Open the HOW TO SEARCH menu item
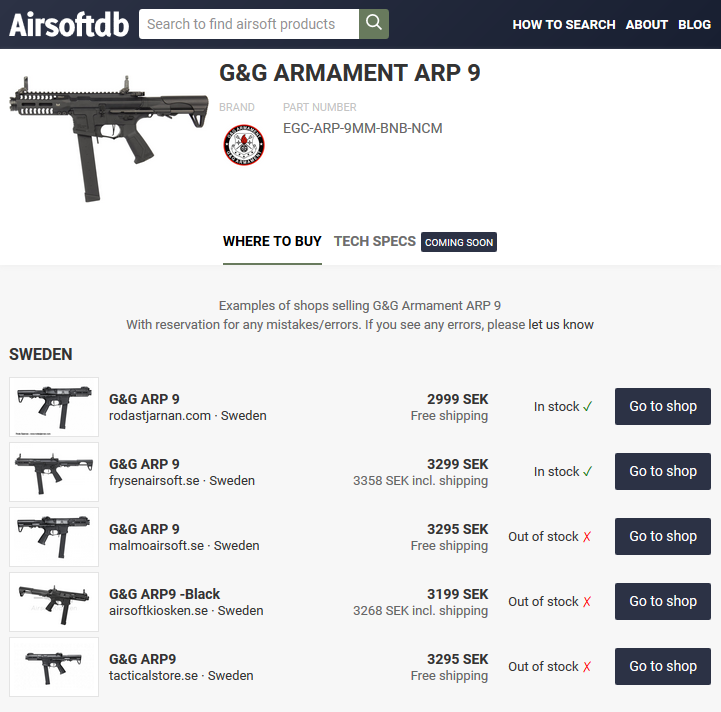This screenshot has height=712, width=721. click(564, 24)
